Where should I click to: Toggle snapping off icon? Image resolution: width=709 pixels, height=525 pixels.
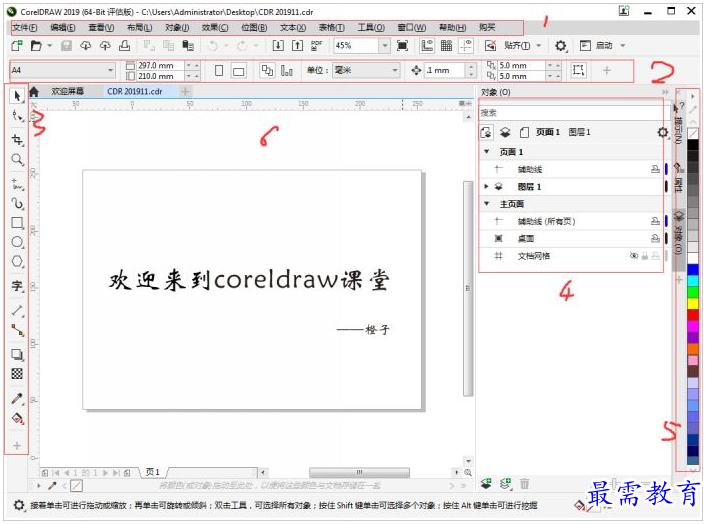coord(490,45)
